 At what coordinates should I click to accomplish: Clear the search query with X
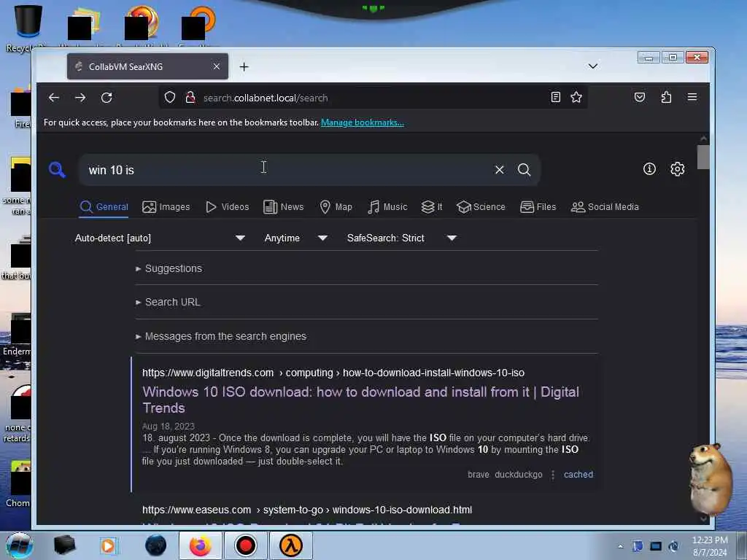pos(499,169)
